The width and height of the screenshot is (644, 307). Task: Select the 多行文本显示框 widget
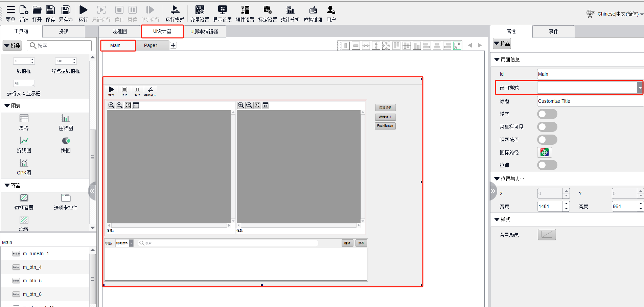click(24, 88)
